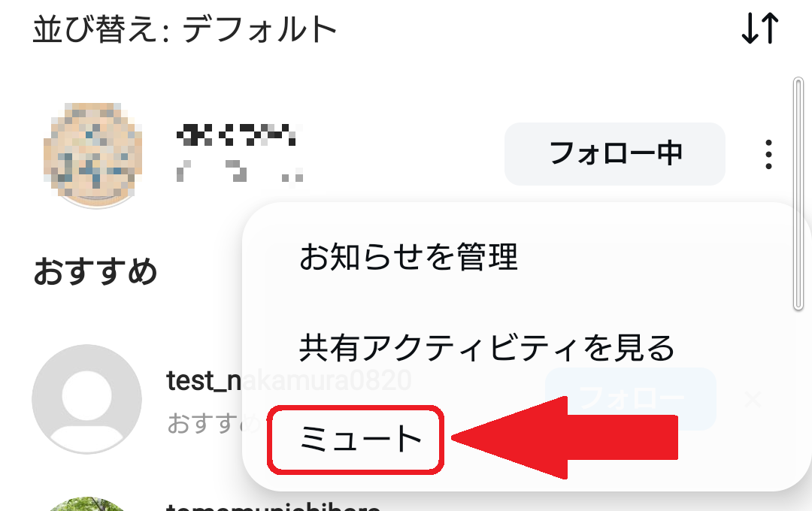The height and width of the screenshot is (511, 812).
Task: Open the cut-off username at the bottom
Action: (x=274, y=506)
